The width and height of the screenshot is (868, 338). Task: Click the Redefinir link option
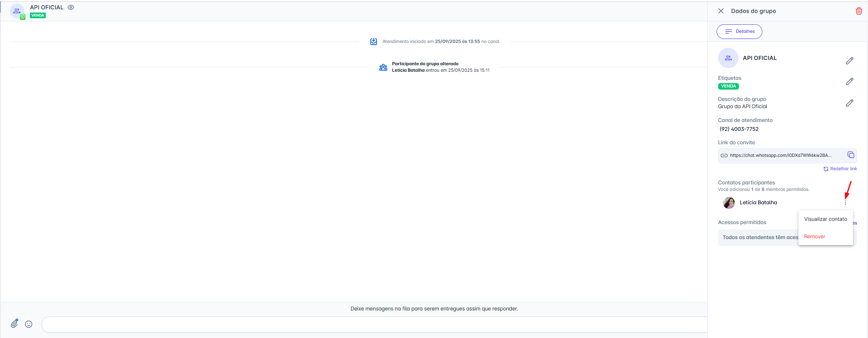coord(840,169)
